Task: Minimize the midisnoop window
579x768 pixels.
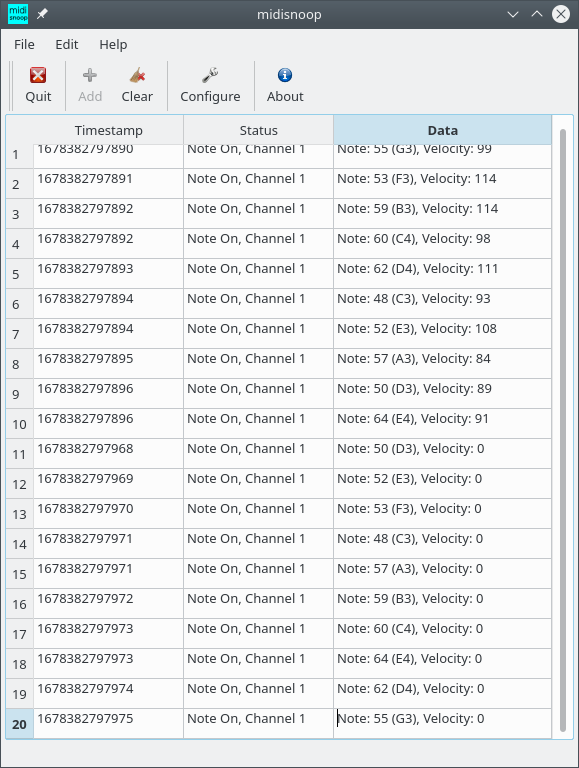Action: [513, 14]
